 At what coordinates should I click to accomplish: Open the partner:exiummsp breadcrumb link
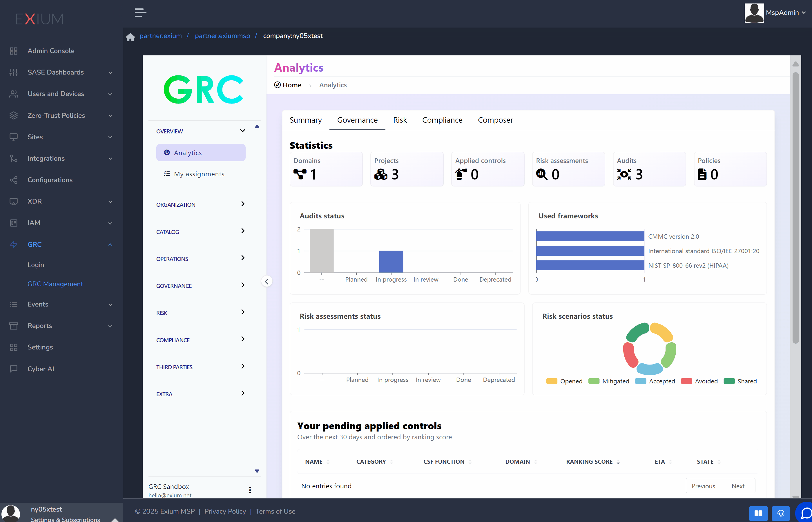tap(222, 36)
